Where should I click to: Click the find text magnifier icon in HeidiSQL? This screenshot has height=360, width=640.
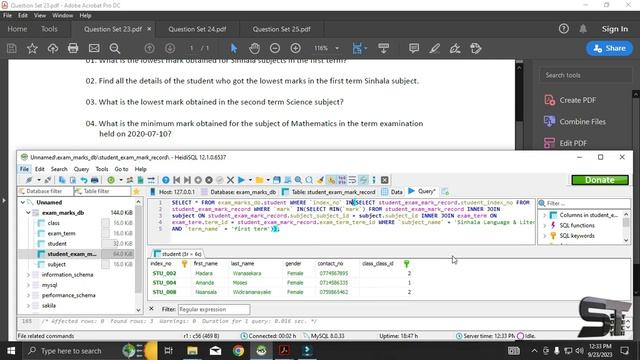(298, 180)
